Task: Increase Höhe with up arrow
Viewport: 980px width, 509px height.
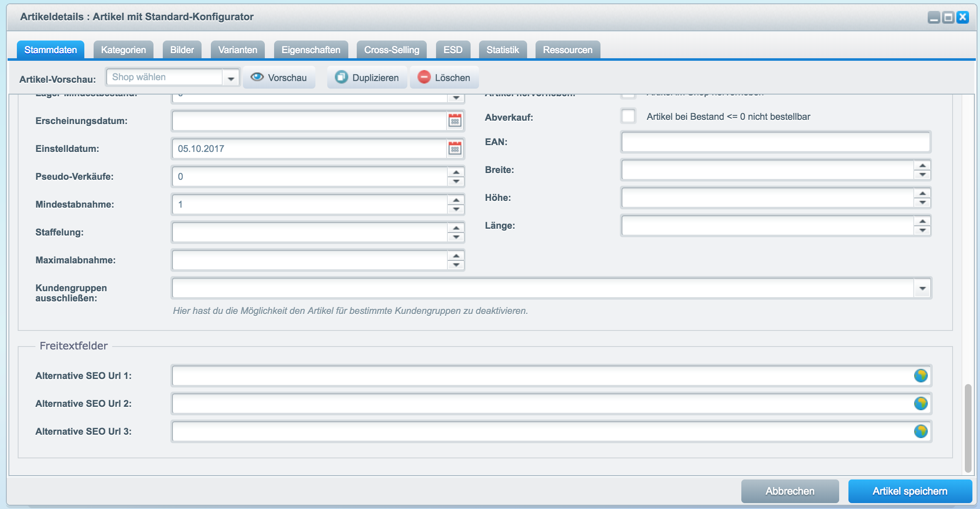Action: (x=923, y=193)
